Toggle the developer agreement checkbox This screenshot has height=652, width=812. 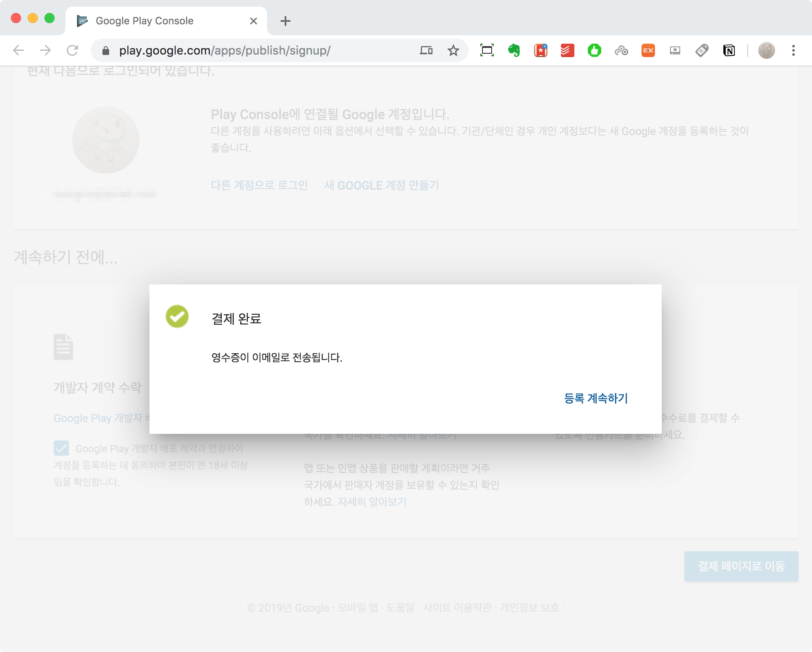coord(61,448)
